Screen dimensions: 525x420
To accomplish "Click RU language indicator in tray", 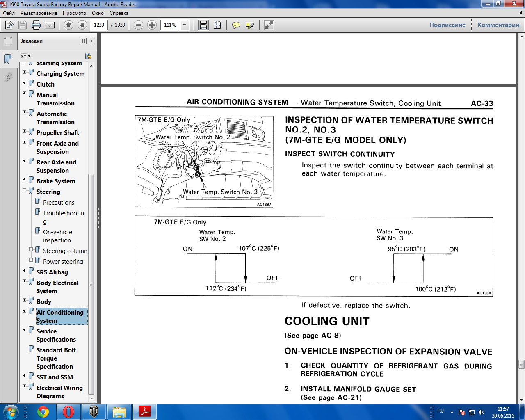I will point(441,411).
